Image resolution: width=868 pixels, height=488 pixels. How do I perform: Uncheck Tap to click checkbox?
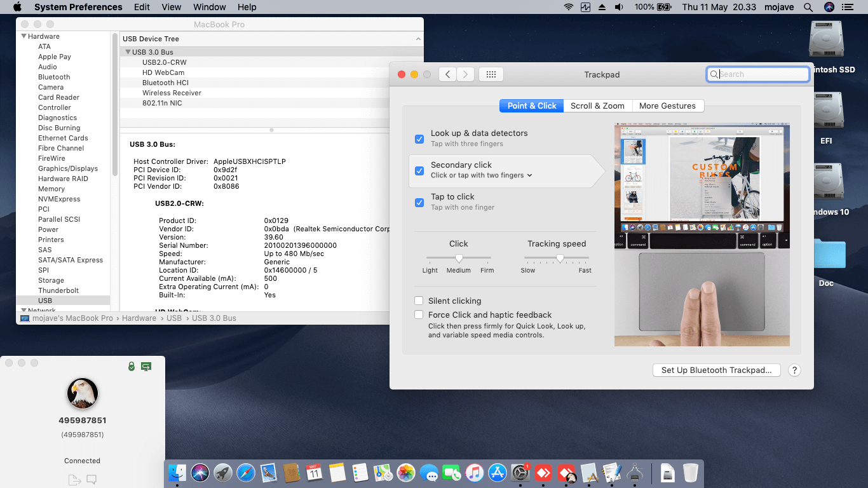[419, 202]
